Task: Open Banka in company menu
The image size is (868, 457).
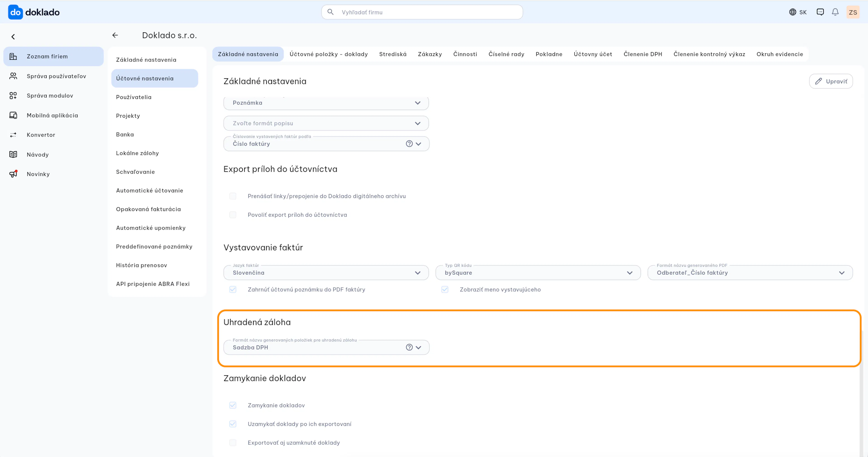Action: pos(155,134)
